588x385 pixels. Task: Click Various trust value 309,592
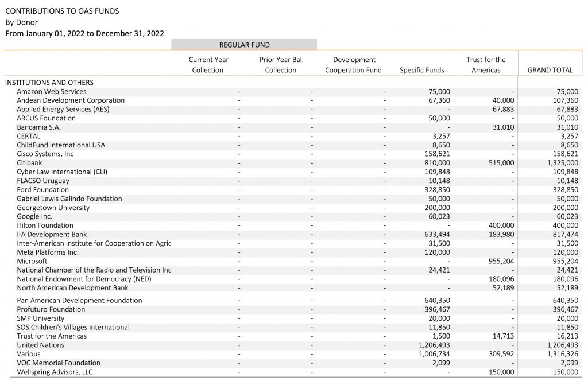[x=501, y=354]
